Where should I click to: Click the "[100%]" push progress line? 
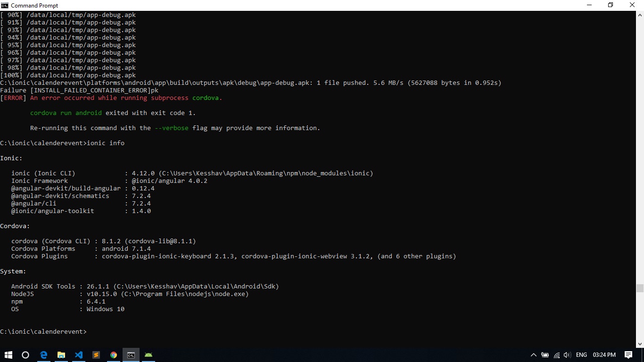click(68, 75)
